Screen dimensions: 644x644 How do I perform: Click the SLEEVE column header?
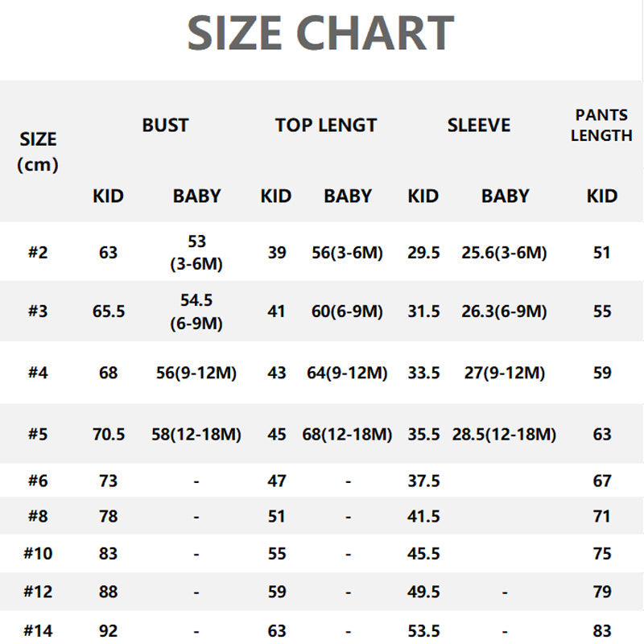479,125
